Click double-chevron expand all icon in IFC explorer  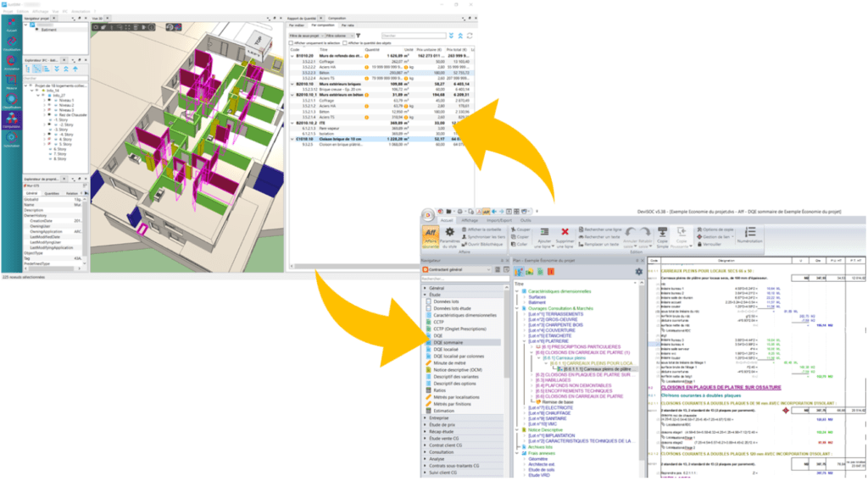coord(57,69)
